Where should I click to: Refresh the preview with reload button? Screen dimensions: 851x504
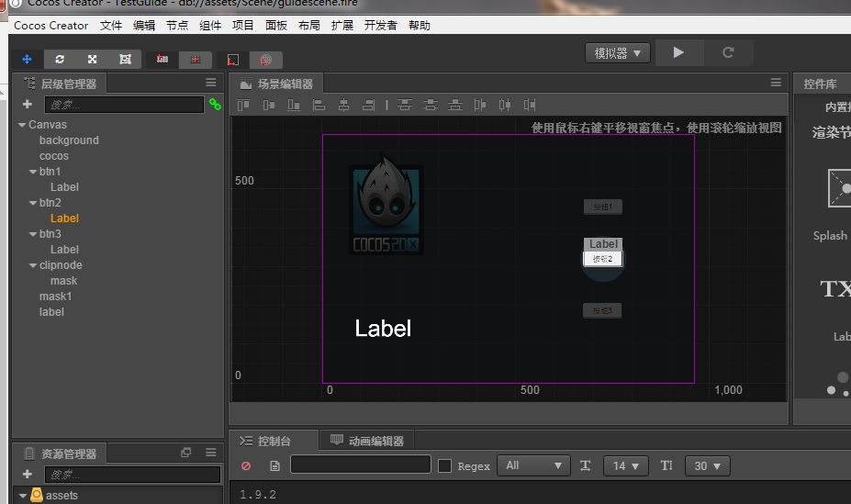click(728, 52)
